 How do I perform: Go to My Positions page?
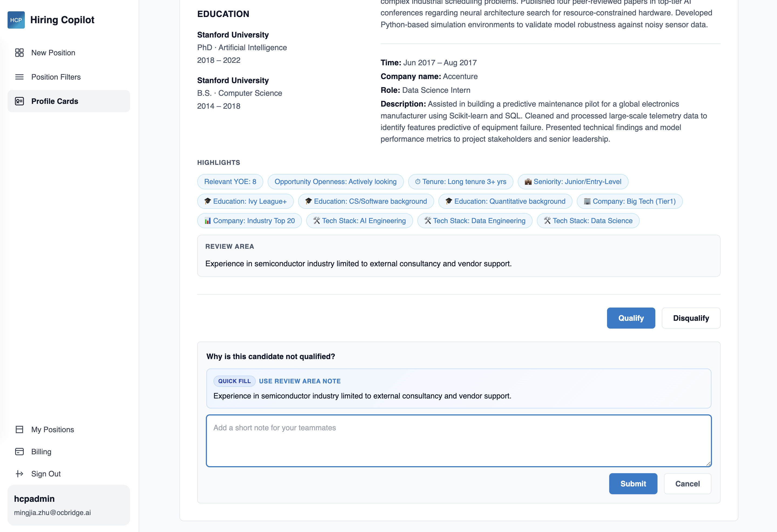tap(53, 430)
